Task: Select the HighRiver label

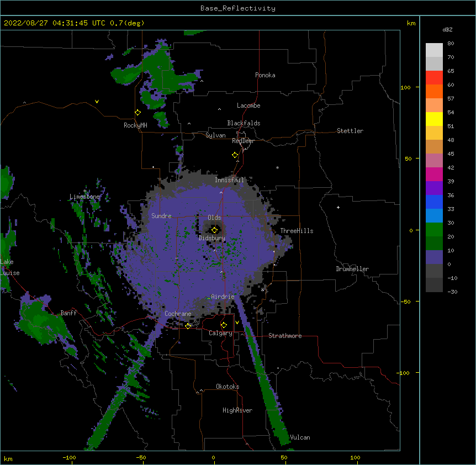Action: (237, 410)
